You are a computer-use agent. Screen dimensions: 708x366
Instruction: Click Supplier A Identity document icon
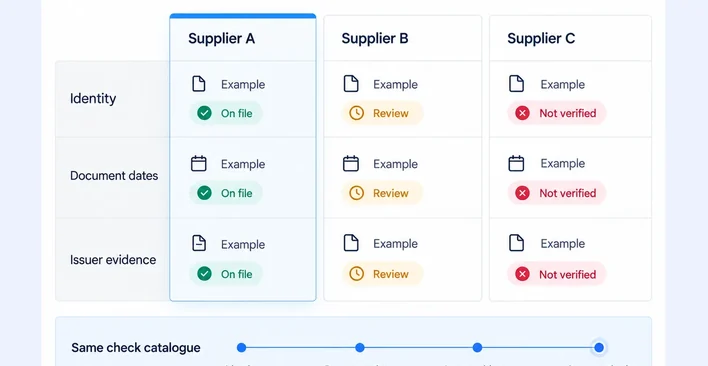(199, 84)
